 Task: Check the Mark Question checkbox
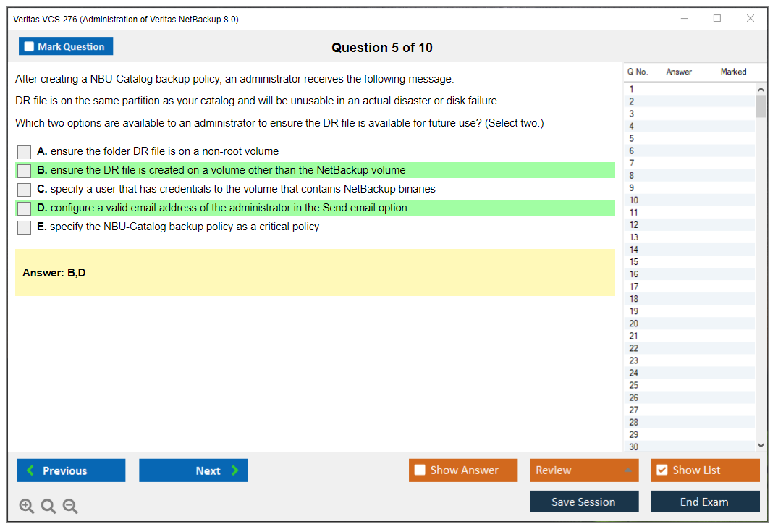(29, 46)
